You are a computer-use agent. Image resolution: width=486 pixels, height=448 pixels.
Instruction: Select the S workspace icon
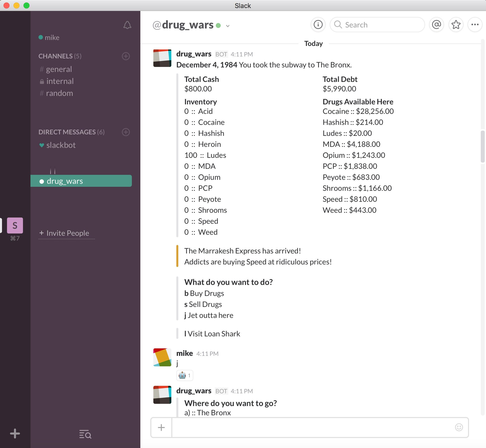15,225
